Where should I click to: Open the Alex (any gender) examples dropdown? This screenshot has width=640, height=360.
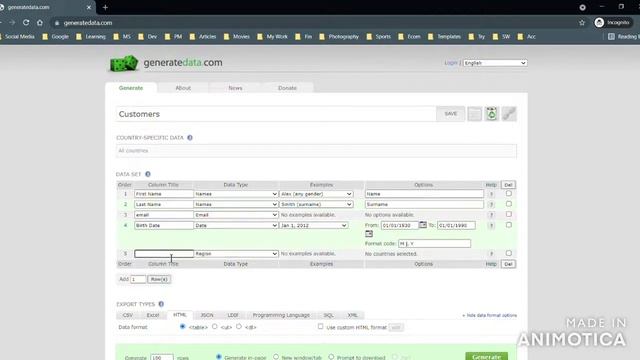click(x=316, y=194)
